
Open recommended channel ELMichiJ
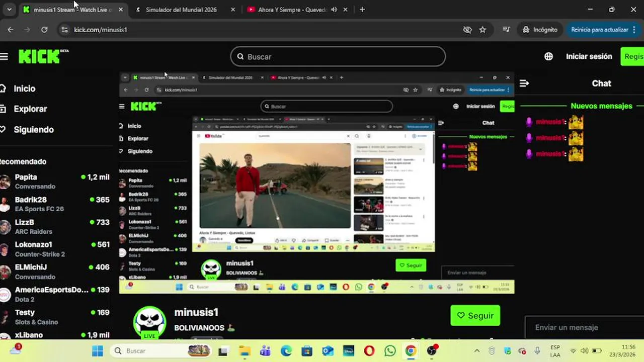pos(55,272)
